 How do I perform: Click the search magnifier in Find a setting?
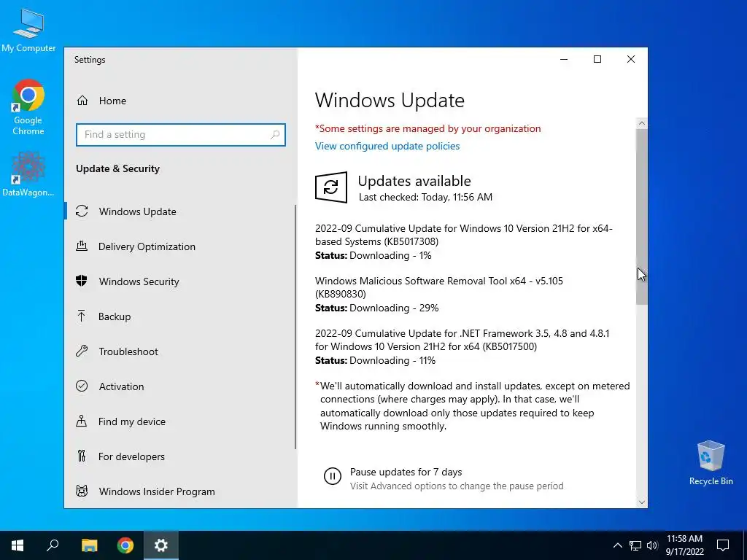[x=275, y=135]
